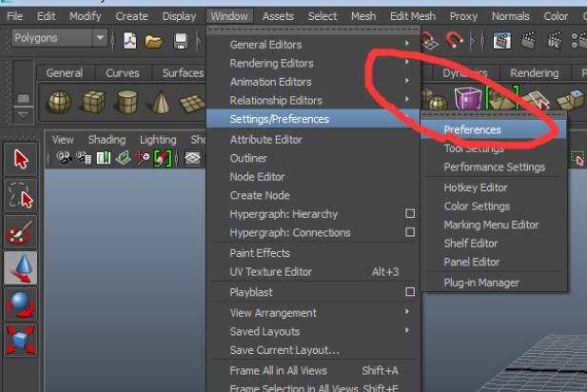Select the arrow Select tool
Viewport: 587px width, 392px height.
click(21, 159)
